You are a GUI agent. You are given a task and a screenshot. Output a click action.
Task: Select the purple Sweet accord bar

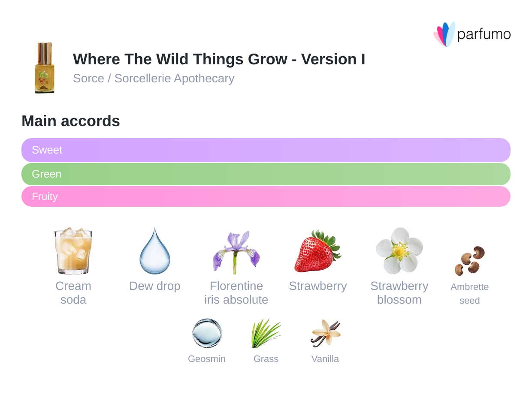(x=266, y=150)
